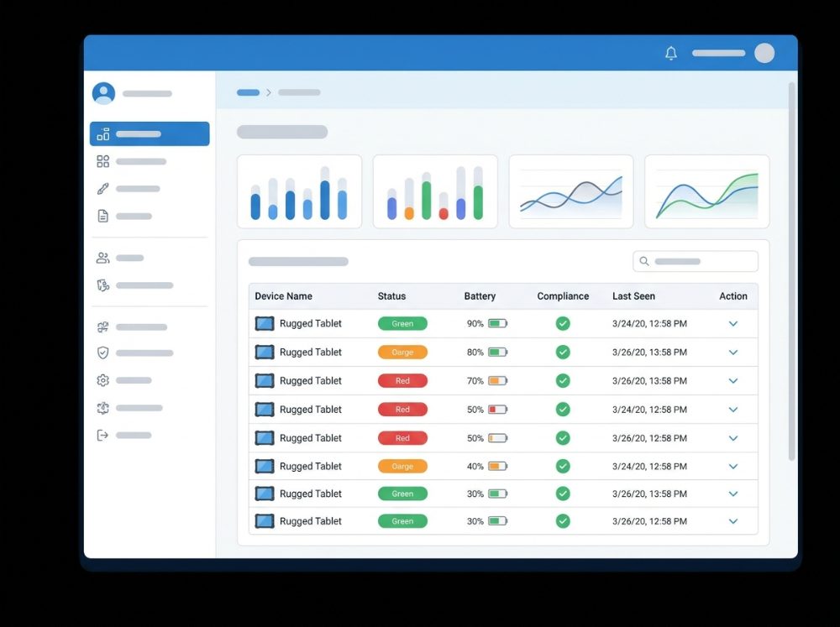
Task: Click the tablet icon in the 80% battery row
Action: 264,353
